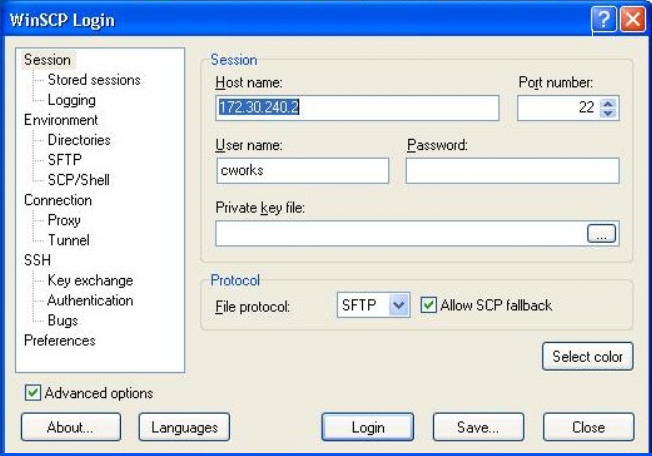Select Stored sessions in the tree
652x456 pixels.
click(x=94, y=80)
